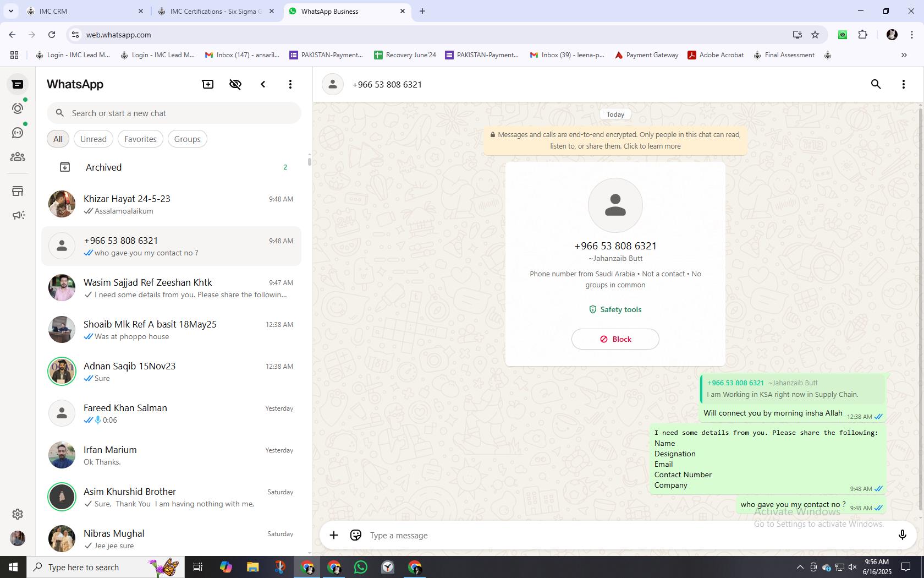Image resolution: width=924 pixels, height=578 pixels.
Task: Open chat Asim Khurshid Brother
Action: coord(172,497)
